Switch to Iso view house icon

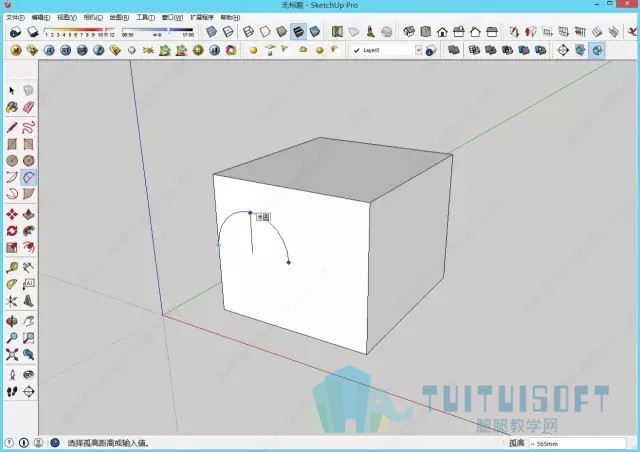409,31
